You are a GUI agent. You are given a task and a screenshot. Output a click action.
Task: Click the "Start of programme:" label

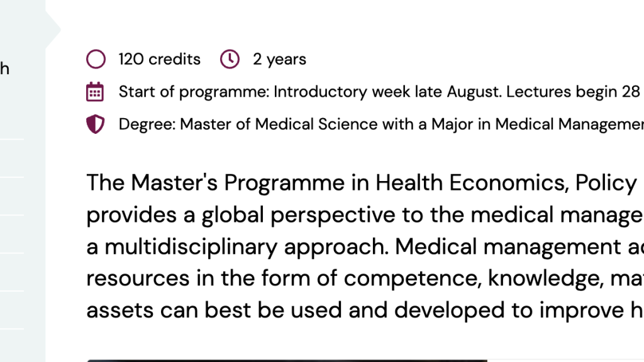pyautogui.click(x=194, y=92)
